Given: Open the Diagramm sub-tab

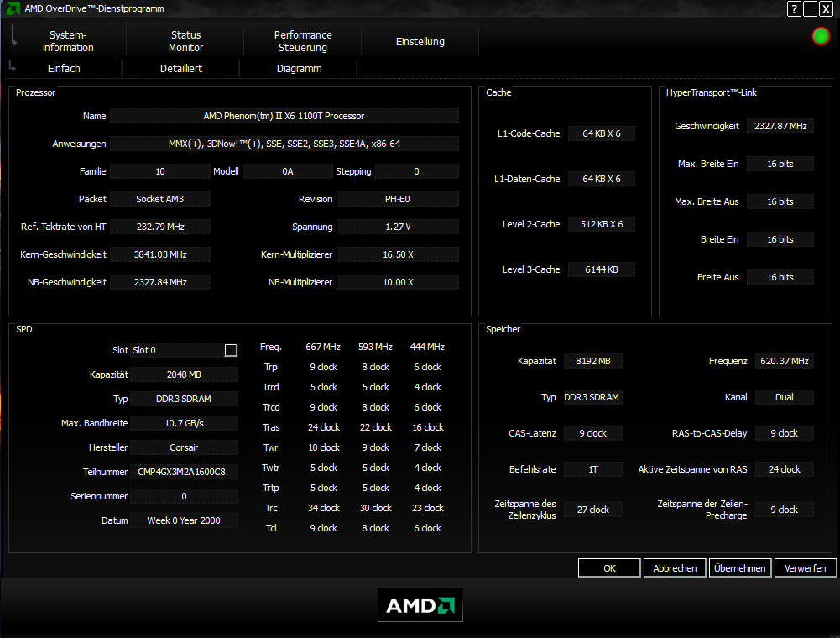Looking at the screenshot, I should click(x=299, y=69).
